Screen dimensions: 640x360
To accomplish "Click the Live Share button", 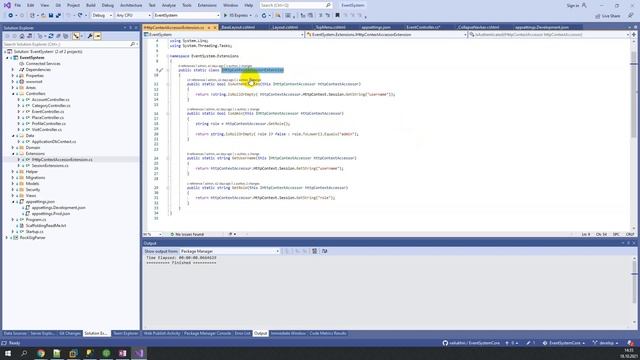I will 608,16.
